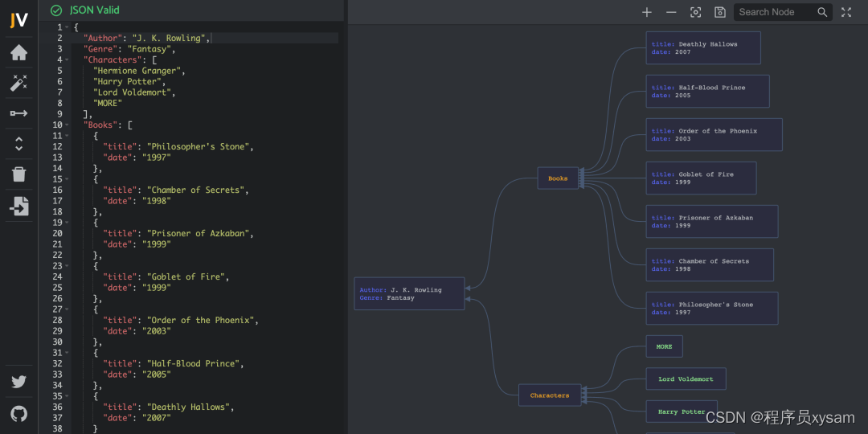Open the Home sidebar icon
Image resolution: width=868 pixels, height=434 pixels.
(18, 52)
